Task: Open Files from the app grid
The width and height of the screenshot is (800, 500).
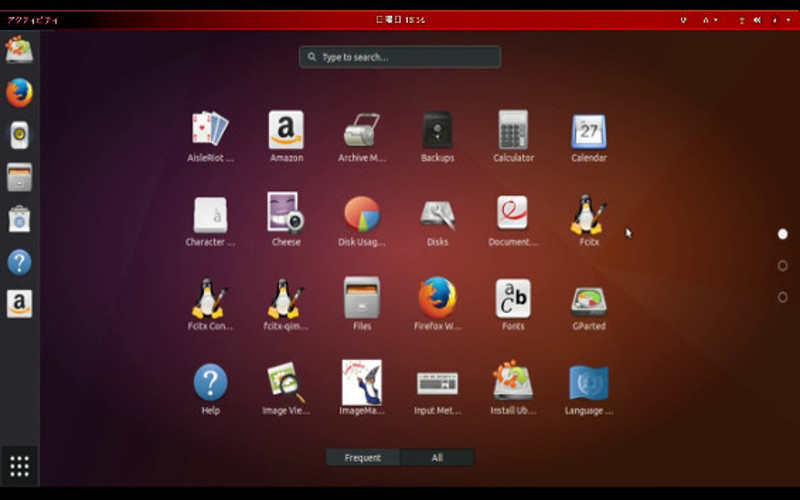Action: click(362, 305)
